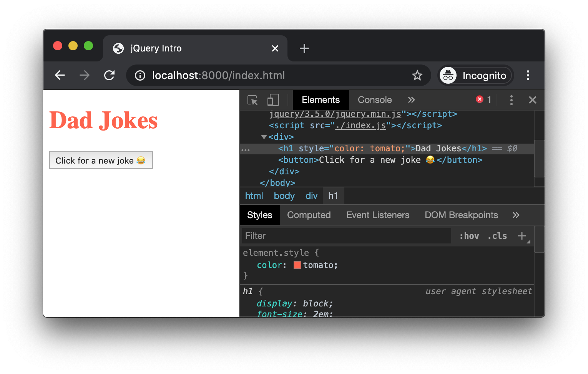This screenshot has height=374, width=588.
Task: Open Chrome's three-dot browser menu
Action: coord(528,75)
